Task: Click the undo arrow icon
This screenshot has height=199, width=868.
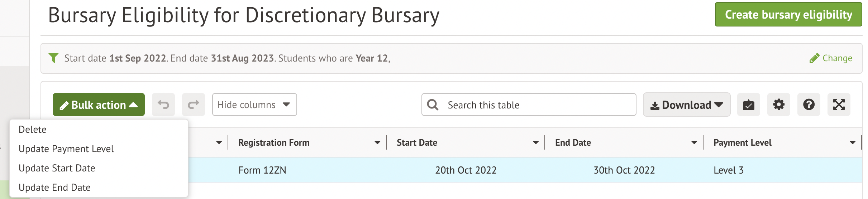Action: pos(163,105)
